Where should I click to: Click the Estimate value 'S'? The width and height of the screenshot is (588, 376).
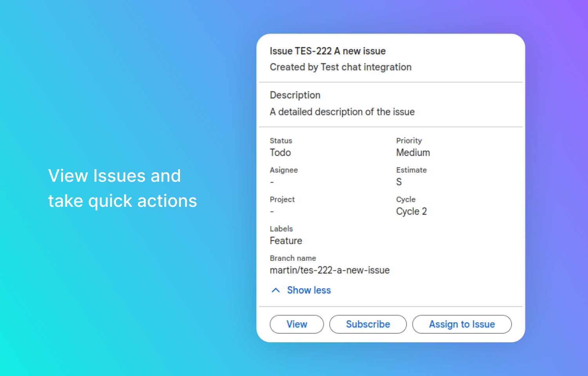click(x=399, y=182)
